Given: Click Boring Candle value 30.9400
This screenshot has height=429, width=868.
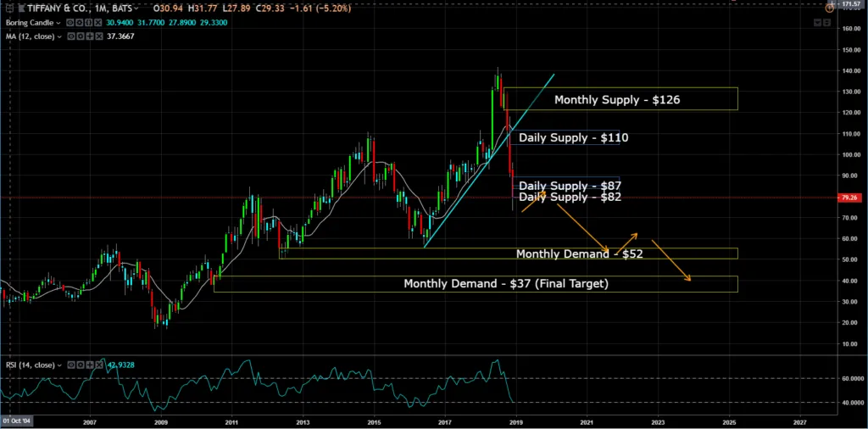Looking at the screenshot, I should point(120,23).
